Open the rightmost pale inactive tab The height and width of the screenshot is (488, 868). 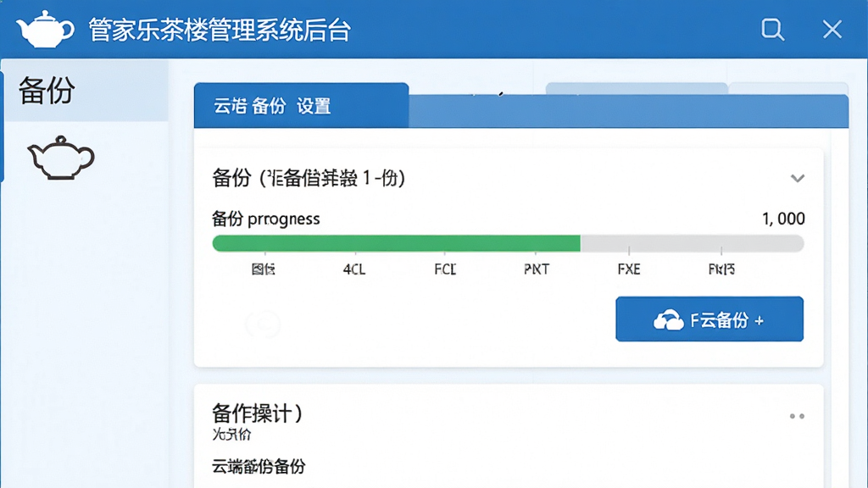click(788, 88)
